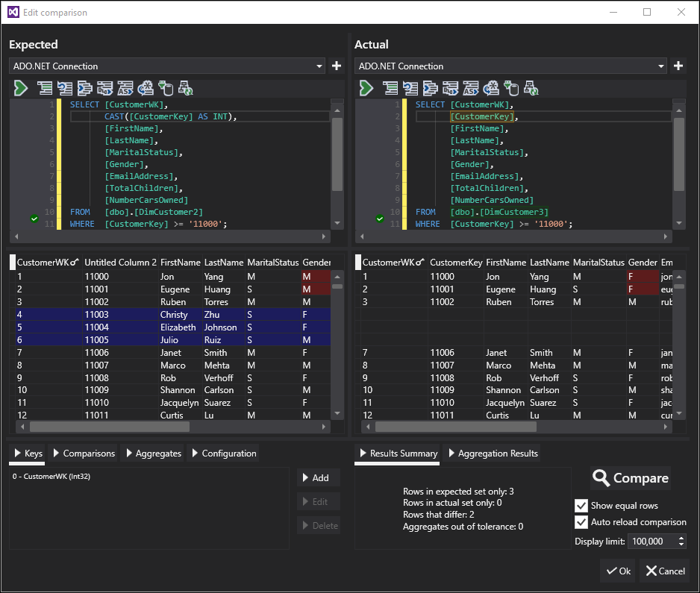Click the diagram-arrow icon in Expected toolbar

click(105, 88)
